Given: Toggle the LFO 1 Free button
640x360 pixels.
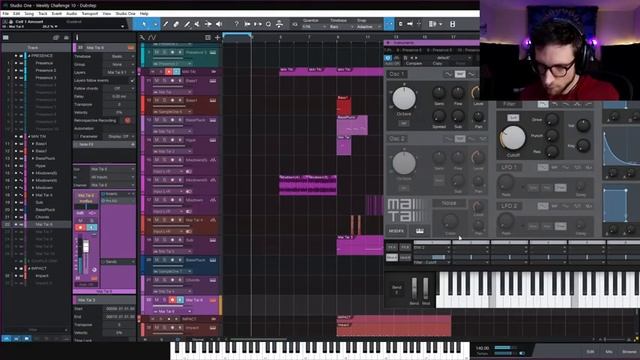Looking at the screenshot, I should [560, 188].
